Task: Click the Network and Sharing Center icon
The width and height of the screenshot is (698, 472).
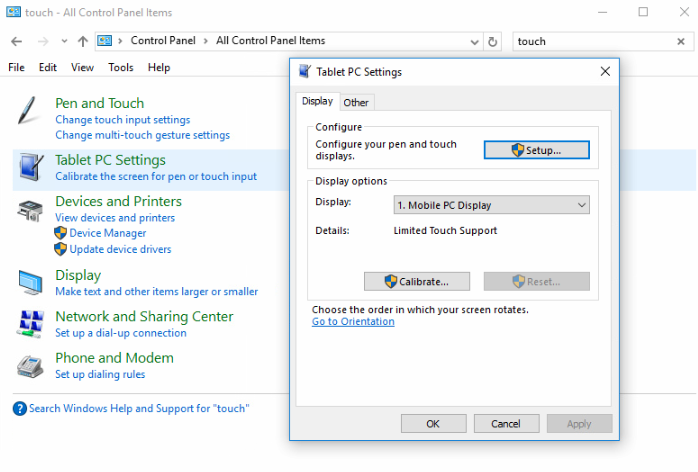Action: tap(30, 324)
